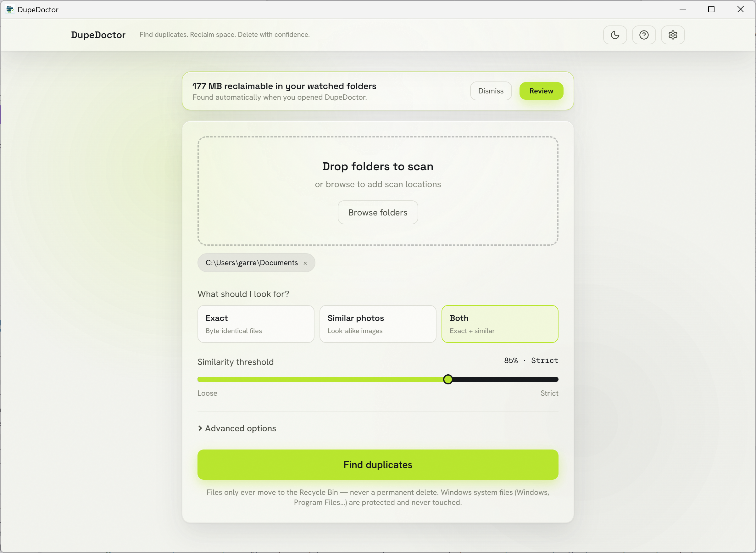Dismiss the reclaimable space banner
Viewport: 756px width, 553px height.
[491, 91]
